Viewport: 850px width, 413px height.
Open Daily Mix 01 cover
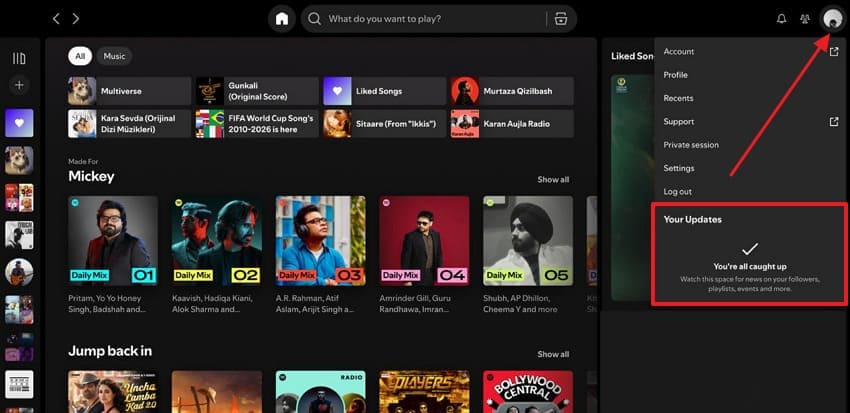click(x=113, y=241)
